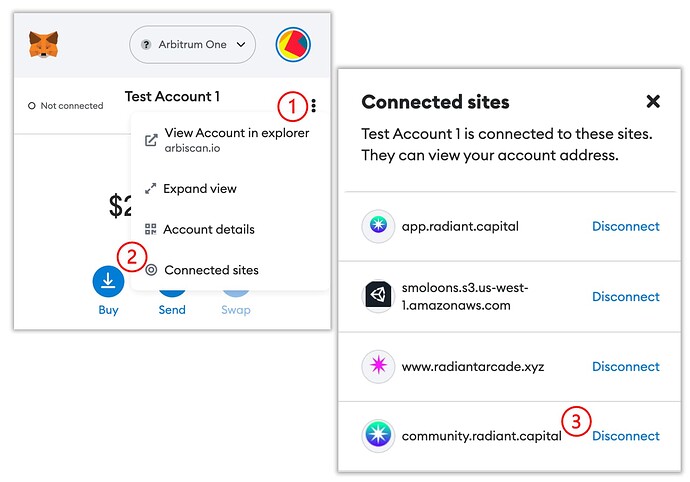This screenshot has width=690, height=482.
Task: Click the community.radiant.capital site name
Action: [x=481, y=436]
